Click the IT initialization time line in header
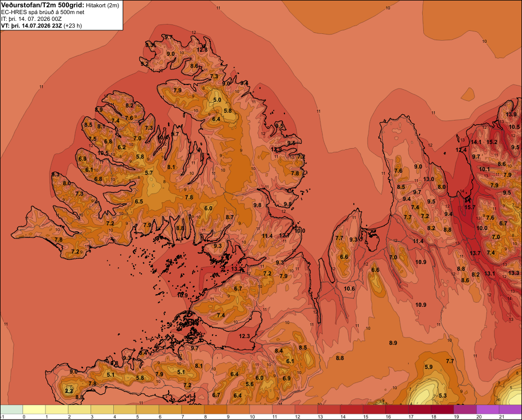This screenshot has height=420, width=522. click(x=31, y=19)
